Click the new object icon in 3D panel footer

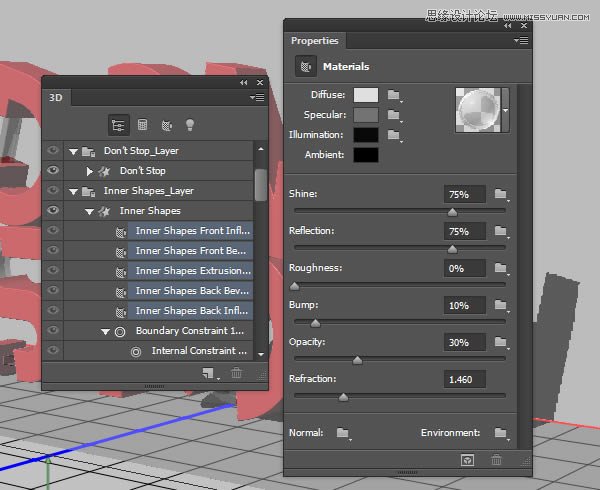click(209, 373)
